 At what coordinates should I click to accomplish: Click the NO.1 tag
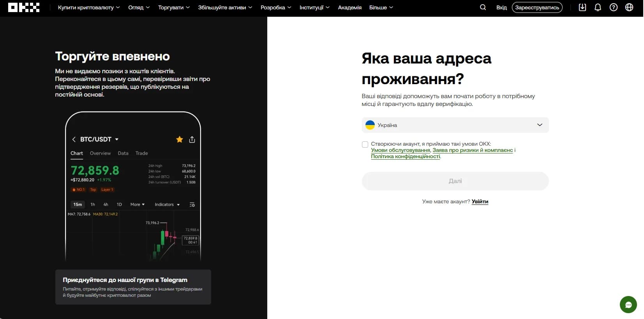coord(79,190)
